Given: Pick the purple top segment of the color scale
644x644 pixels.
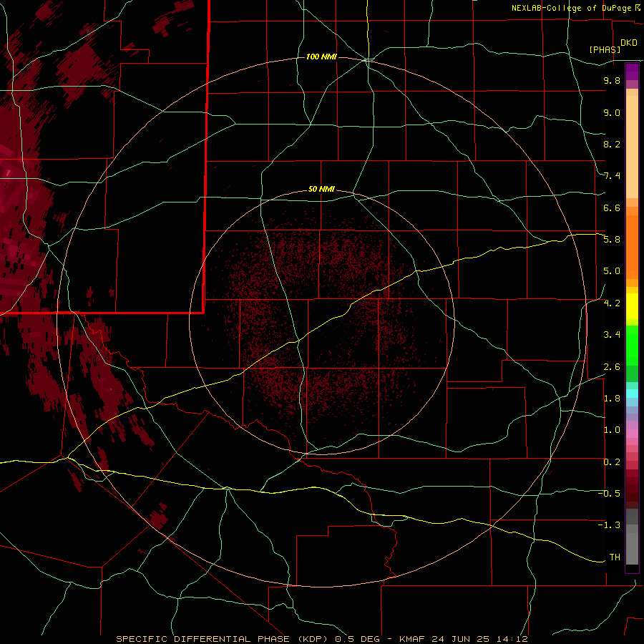Looking at the screenshot, I should coord(632,72).
